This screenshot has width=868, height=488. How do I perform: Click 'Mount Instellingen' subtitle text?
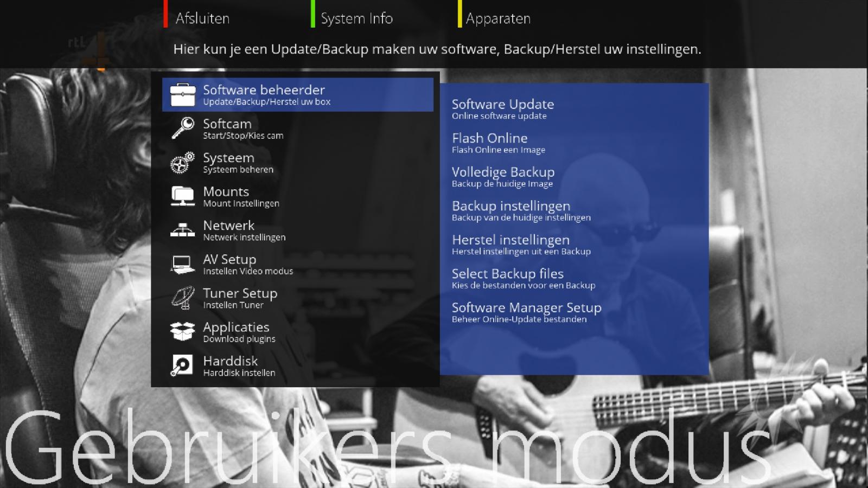pyautogui.click(x=241, y=203)
